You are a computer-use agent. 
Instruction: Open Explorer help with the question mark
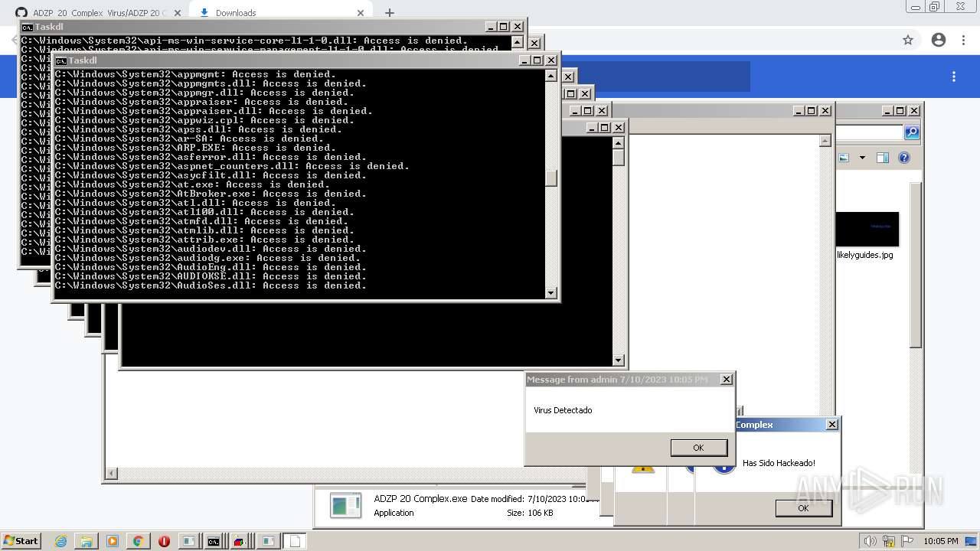tap(904, 158)
